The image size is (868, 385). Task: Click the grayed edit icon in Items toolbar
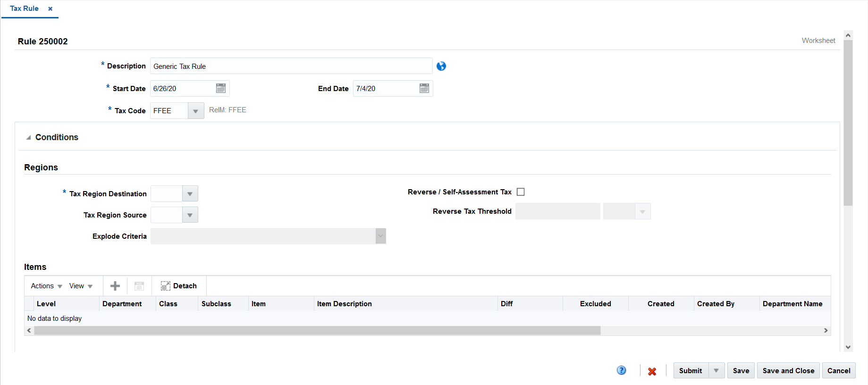[139, 286]
